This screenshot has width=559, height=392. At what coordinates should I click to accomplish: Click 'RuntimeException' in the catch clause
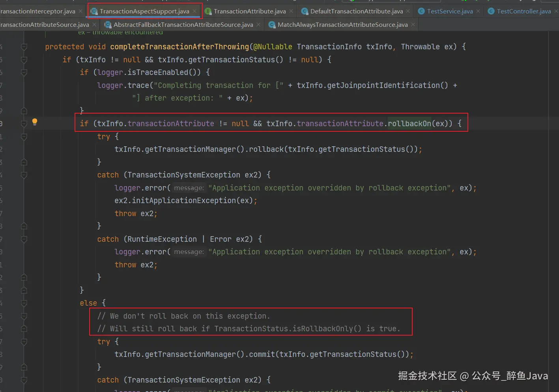[x=162, y=239]
